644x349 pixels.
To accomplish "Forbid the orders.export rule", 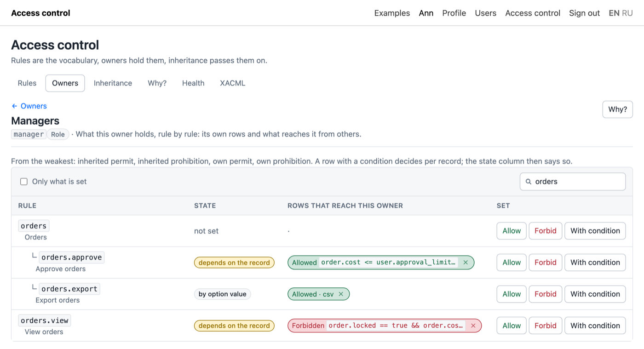I will click(546, 294).
